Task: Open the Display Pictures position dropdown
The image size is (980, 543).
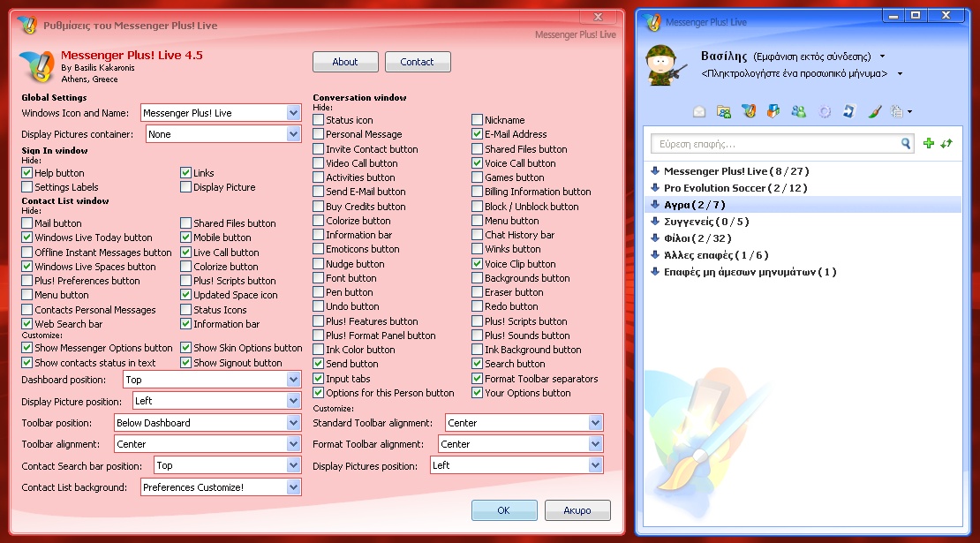Action: [516, 465]
